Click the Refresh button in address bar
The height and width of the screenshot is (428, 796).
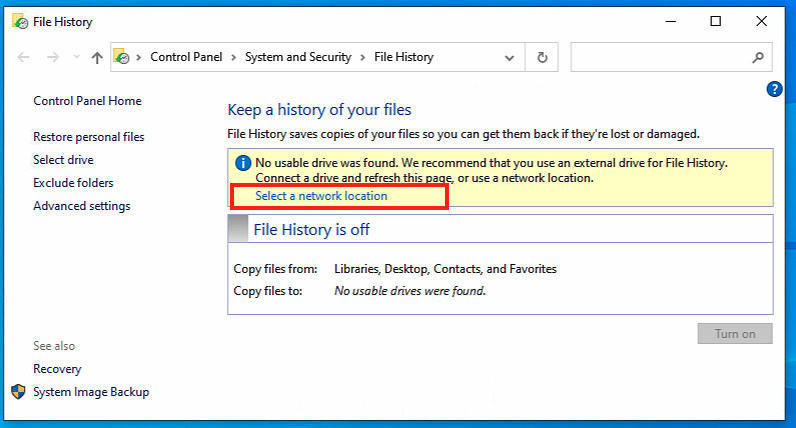[542, 58]
